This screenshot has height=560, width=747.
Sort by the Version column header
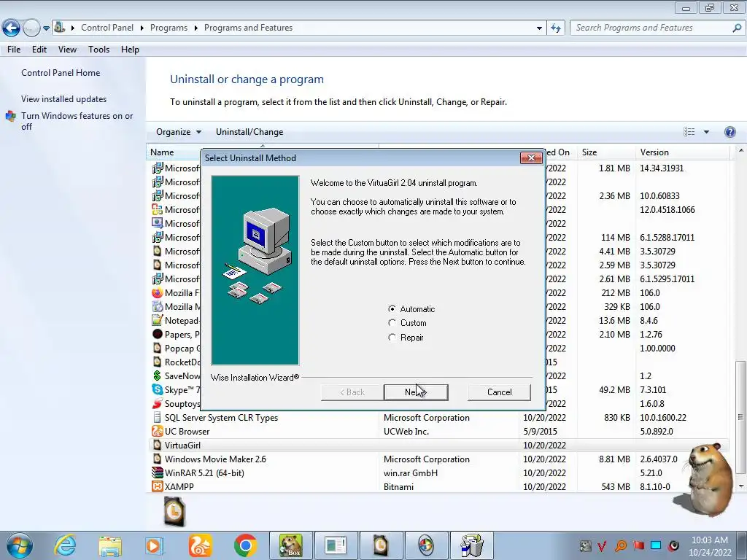click(x=681, y=152)
